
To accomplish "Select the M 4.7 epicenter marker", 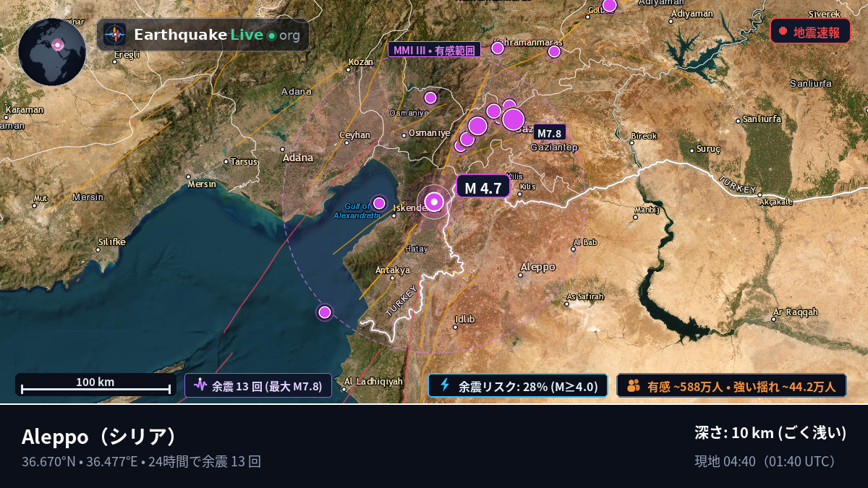I will [x=434, y=202].
